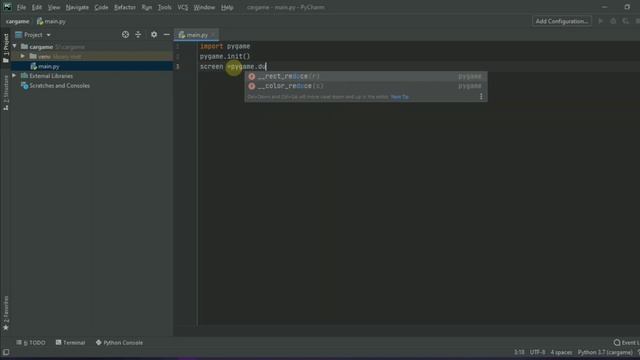Click the Collapse All icon
This screenshot has height=360, width=640.
[138, 35]
